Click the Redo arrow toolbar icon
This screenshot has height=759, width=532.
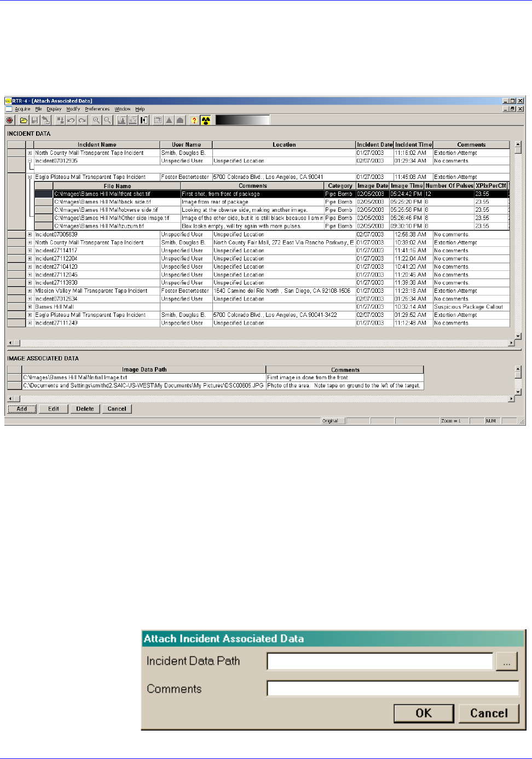[x=82, y=120]
